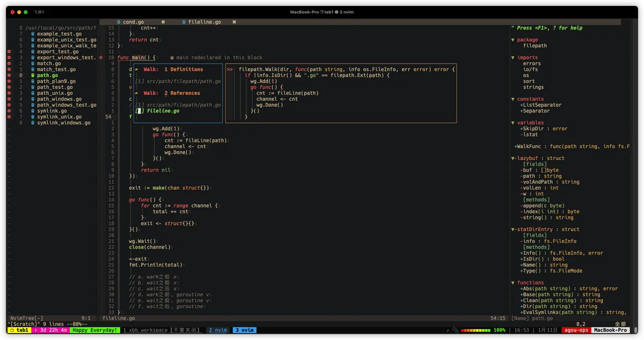The height and width of the screenshot is (340, 644).
Task: Jump to the SkipDir variable in the outline
Action: [x=544, y=128]
